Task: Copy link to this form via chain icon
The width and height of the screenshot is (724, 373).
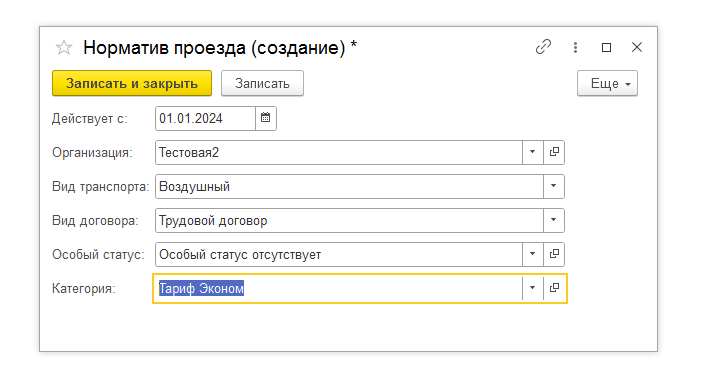Action: pos(543,47)
